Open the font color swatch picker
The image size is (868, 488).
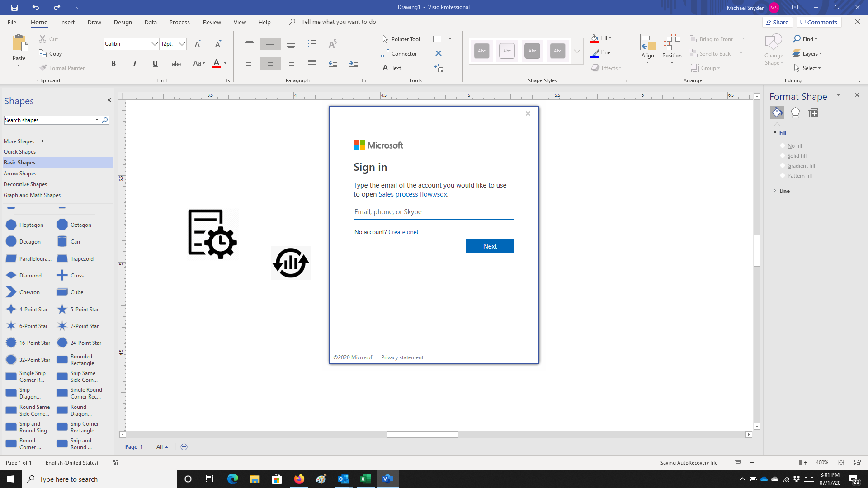coord(225,64)
